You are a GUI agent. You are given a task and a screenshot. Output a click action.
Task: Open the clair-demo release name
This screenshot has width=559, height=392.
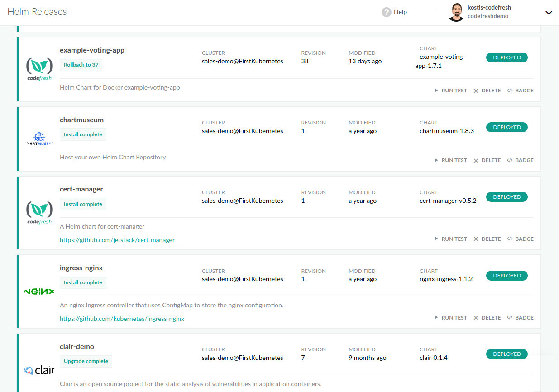point(77,347)
